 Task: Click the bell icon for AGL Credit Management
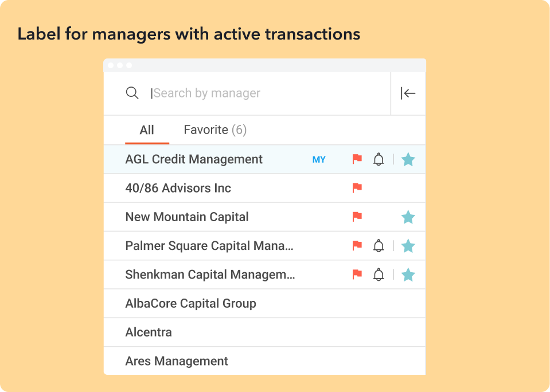coord(379,159)
